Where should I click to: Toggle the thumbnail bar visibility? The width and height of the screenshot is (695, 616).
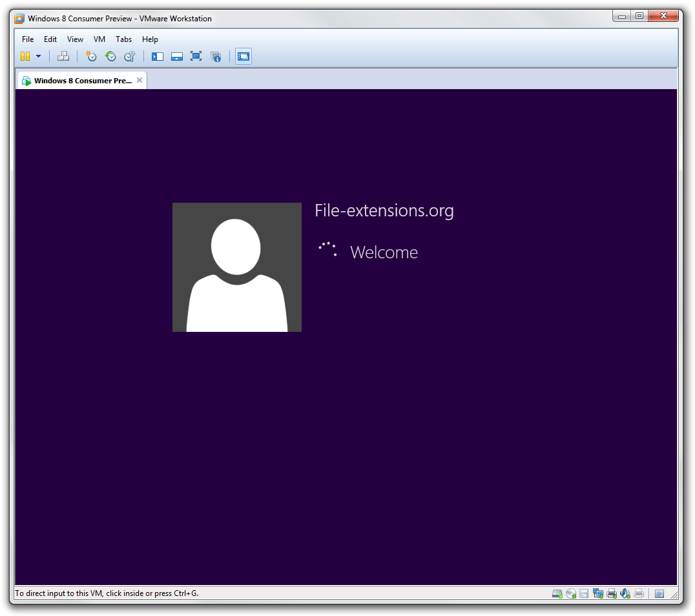pyautogui.click(x=176, y=56)
